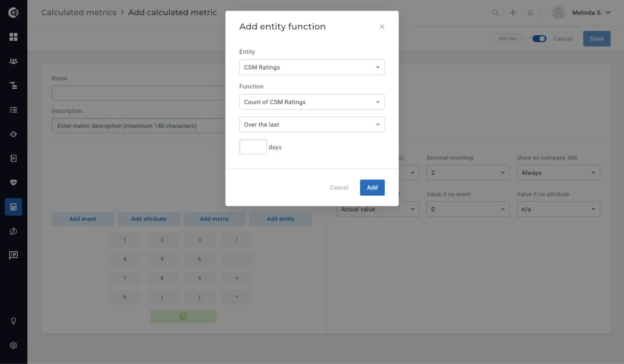Open the dashboard grid icon

tap(13, 37)
